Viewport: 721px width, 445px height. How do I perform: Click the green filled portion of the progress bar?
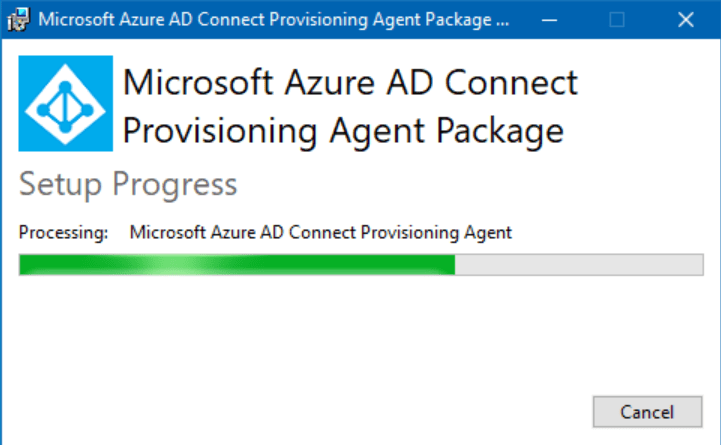(x=237, y=265)
